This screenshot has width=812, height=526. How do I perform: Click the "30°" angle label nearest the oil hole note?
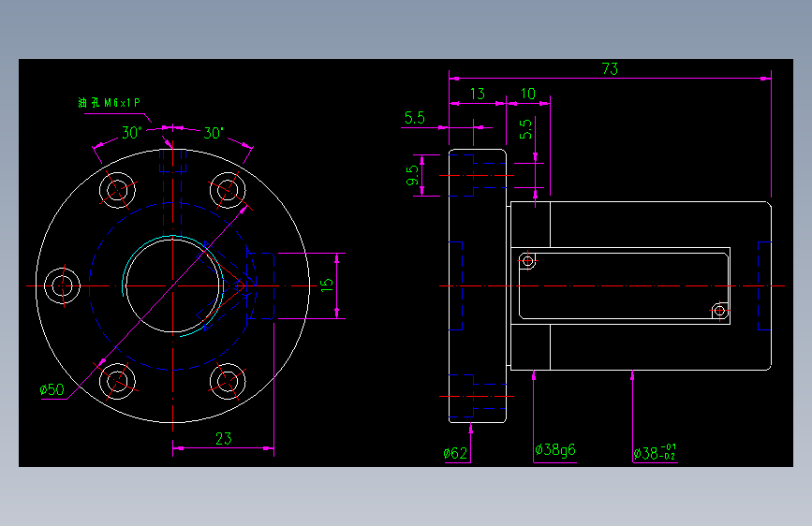[x=131, y=133]
